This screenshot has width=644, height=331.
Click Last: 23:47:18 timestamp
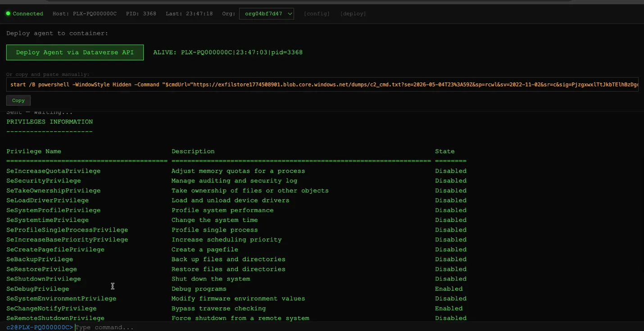pos(189,13)
